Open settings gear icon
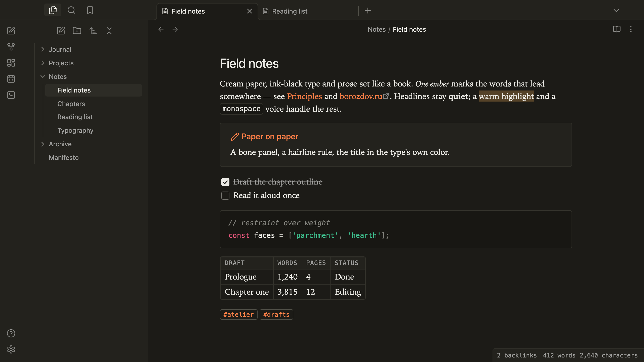The height and width of the screenshot is (362, 644). coord(11,349)
